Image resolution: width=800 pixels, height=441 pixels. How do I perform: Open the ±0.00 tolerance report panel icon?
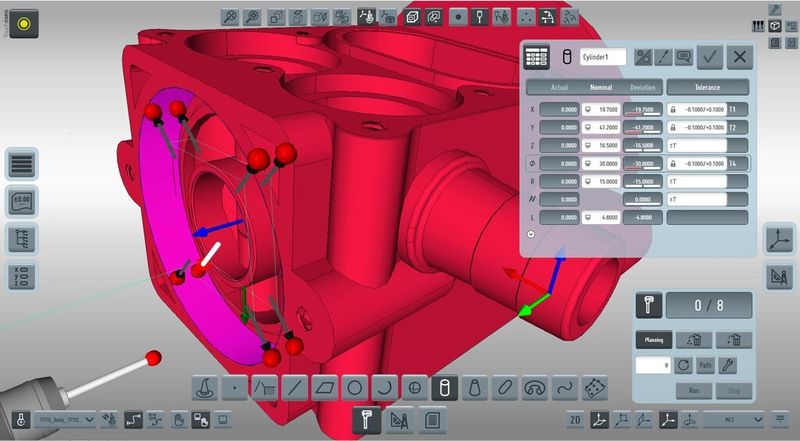point(21,202)
